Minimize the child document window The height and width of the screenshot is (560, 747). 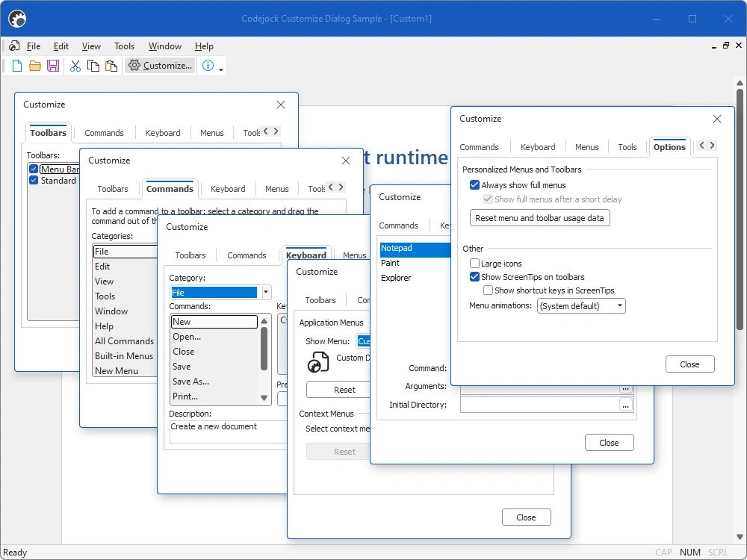713,46
